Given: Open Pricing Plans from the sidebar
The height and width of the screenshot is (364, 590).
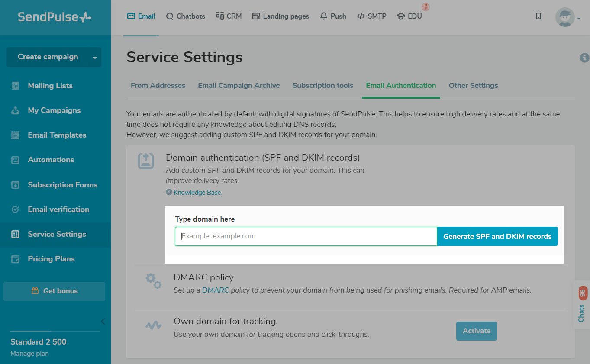Looking at the screenshot, I should coord(51,259).
